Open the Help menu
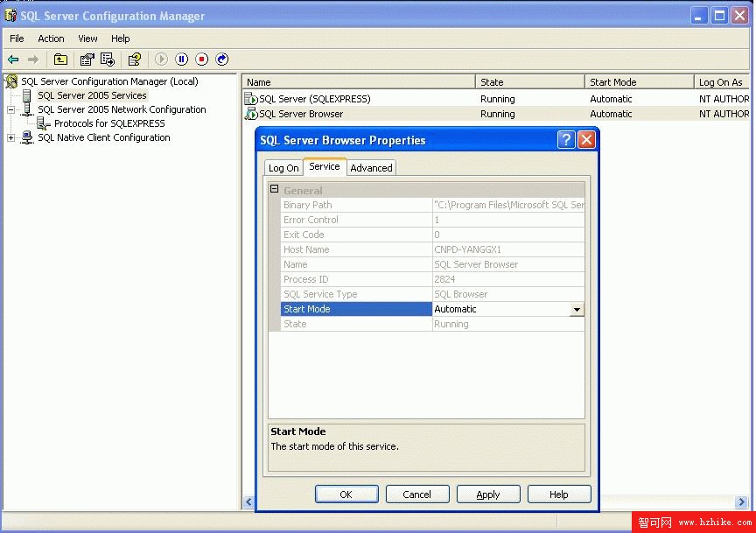 (x=120, y=39)
